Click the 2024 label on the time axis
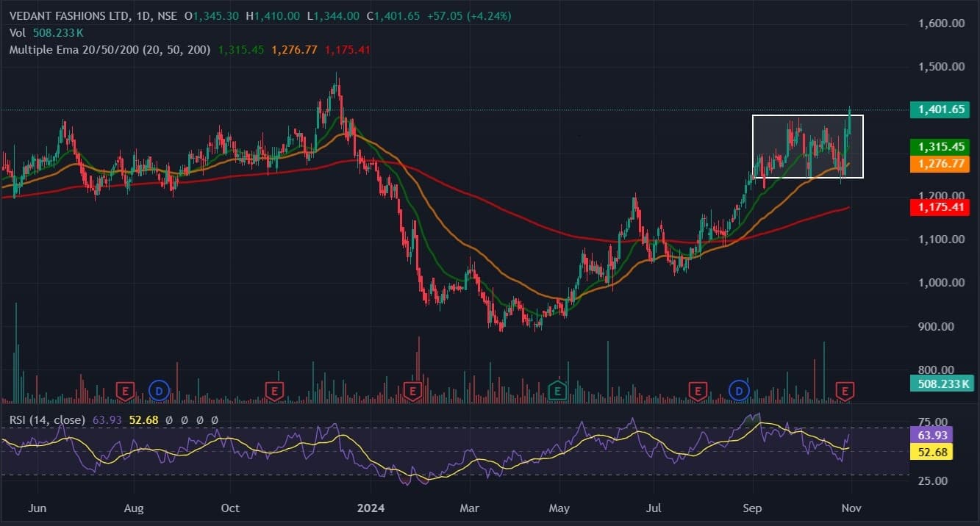Screen dimensions: 980x526 (370, 508)
